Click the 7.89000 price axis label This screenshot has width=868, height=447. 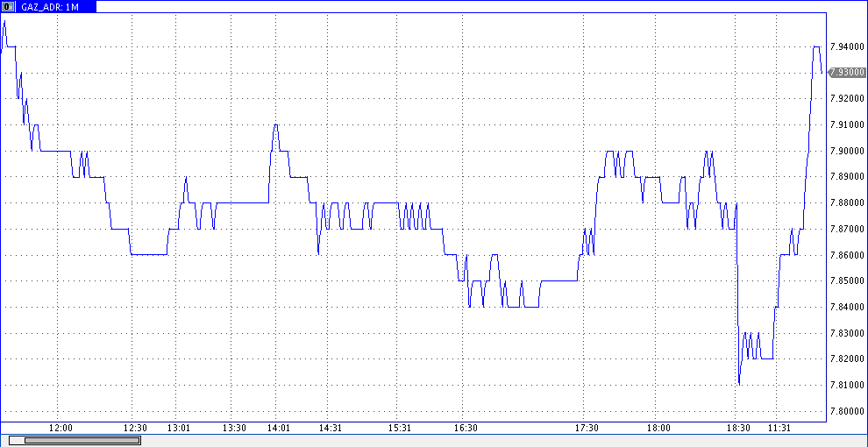[x=848, y=176]
